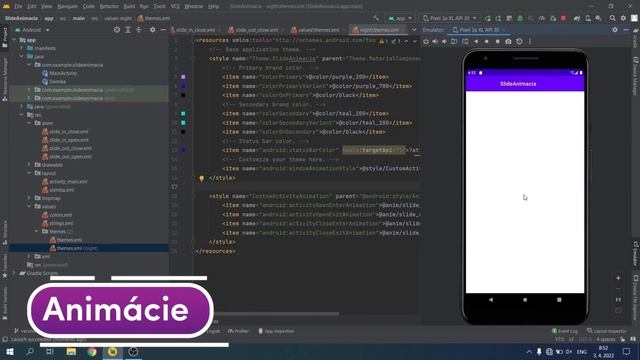Screen dimensions: 640x360
Task: Expand the mipmap folder
Action: 29,198
